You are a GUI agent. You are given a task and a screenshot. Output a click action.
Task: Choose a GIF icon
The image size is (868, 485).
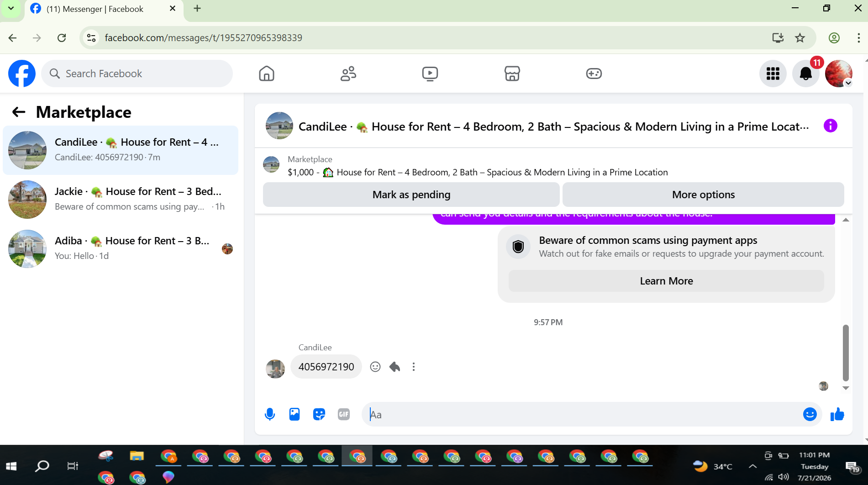click(344, 414)
